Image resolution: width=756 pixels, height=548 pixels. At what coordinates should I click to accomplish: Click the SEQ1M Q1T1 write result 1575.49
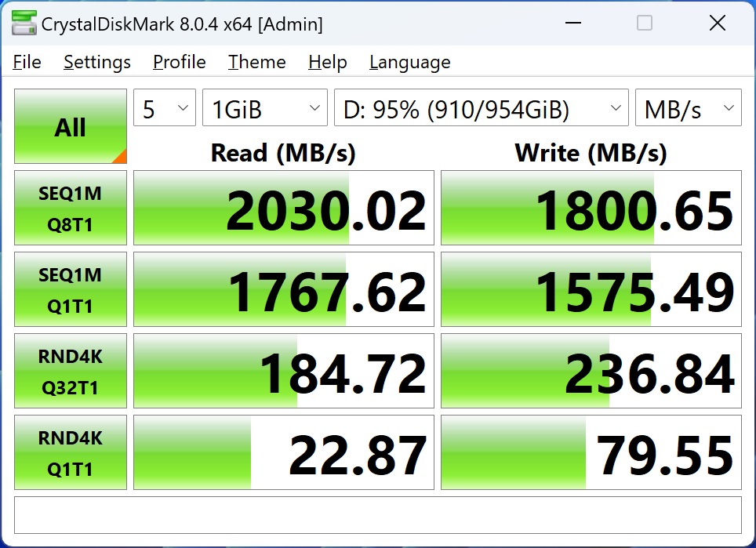click(591, 289)
